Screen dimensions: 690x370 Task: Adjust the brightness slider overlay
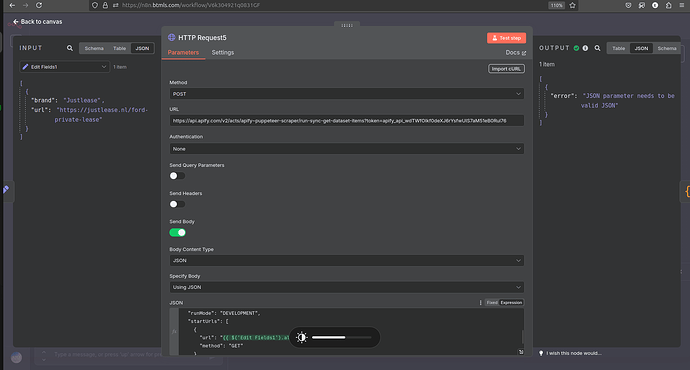tap(341, 337)
